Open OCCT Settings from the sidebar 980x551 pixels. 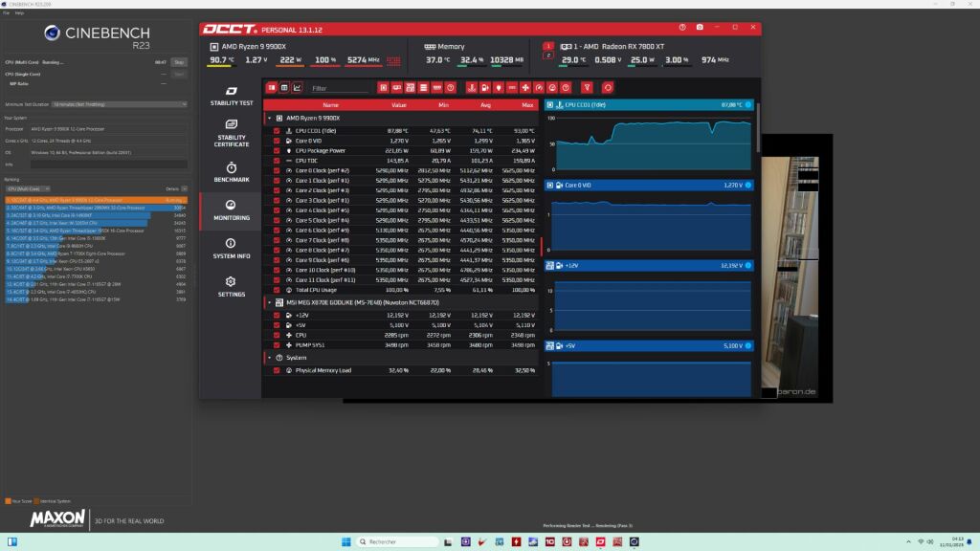[232, 287]
